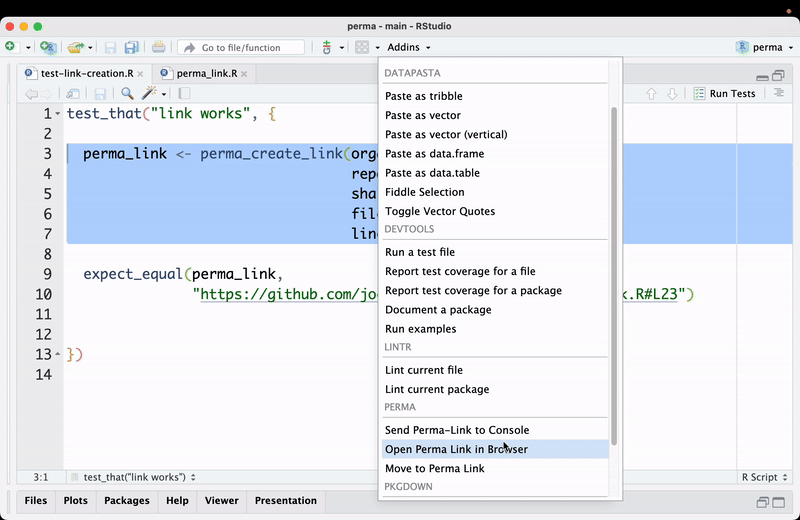
Task: Switch to the Packages tab
Action: click(127, 501)
